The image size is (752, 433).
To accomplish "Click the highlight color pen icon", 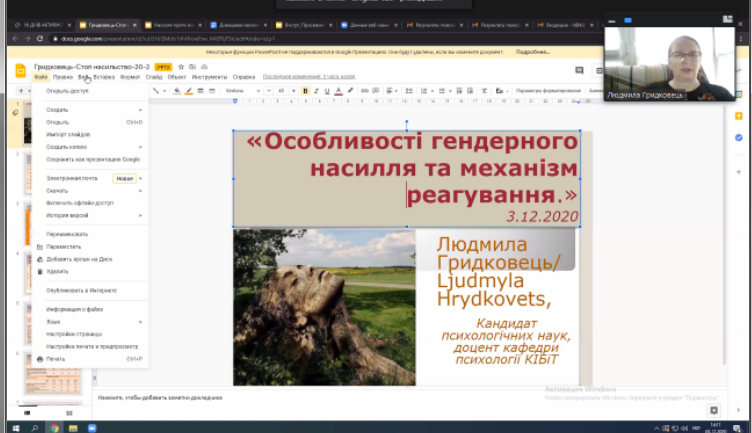I will pos(351,91).
